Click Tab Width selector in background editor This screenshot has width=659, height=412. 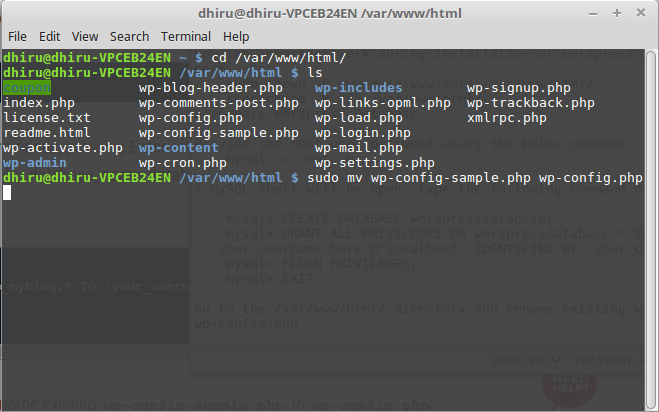pyautogui.click(x=609, y=361)
